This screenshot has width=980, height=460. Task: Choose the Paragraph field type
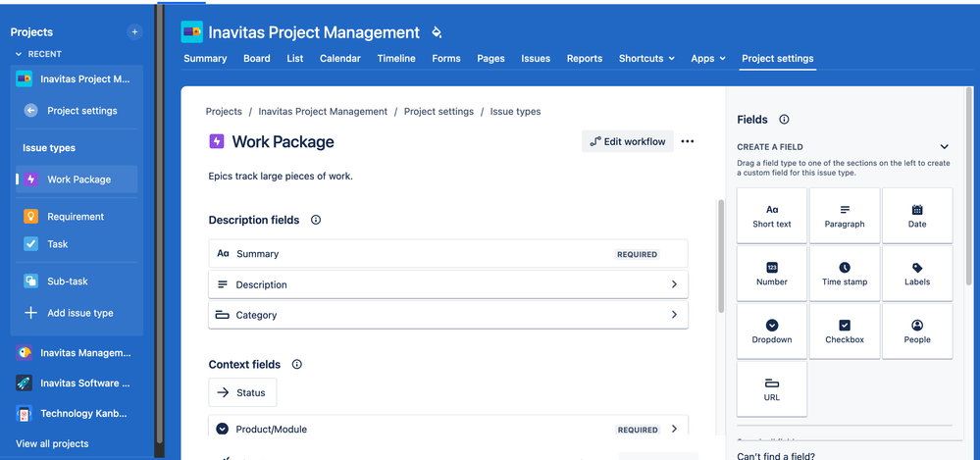[845, 216]
